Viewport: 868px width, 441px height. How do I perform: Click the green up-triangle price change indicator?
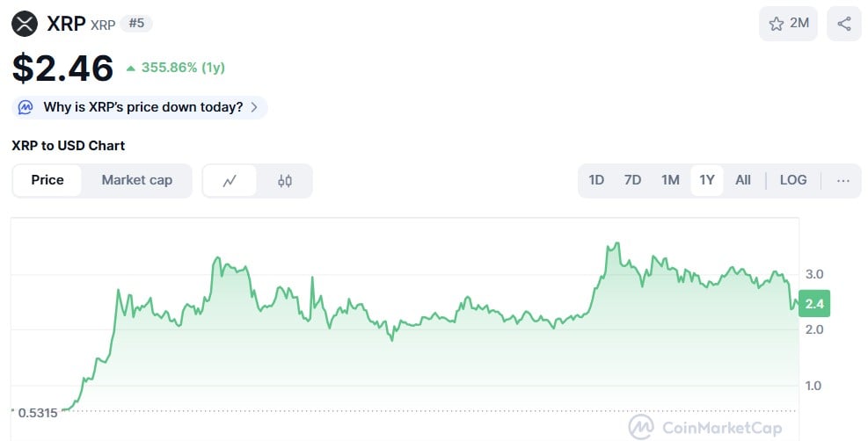coord(130,68)
